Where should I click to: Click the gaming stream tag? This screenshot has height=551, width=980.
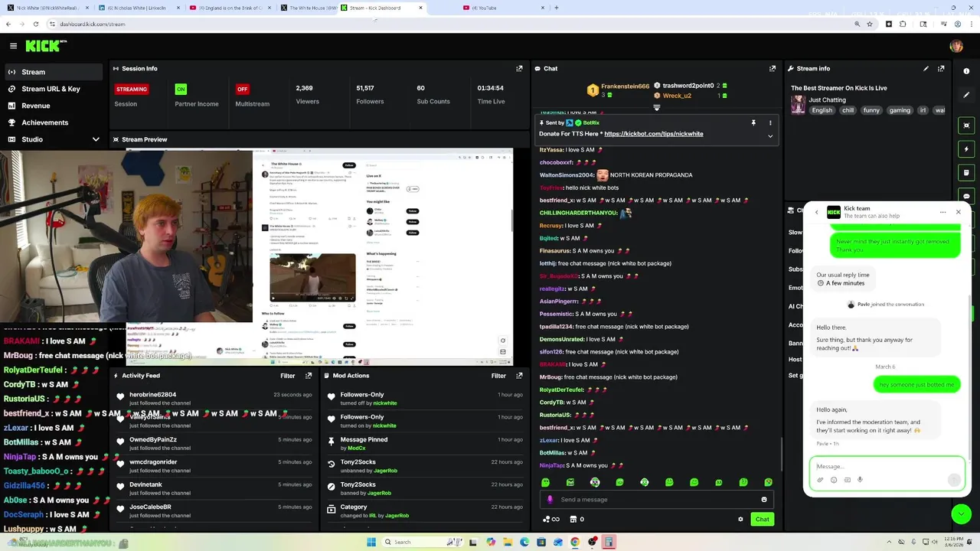coord(900,110)
